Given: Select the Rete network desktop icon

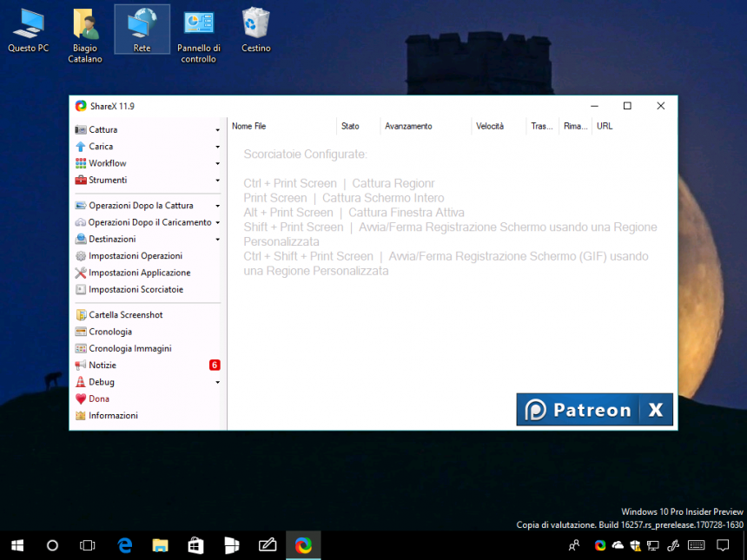Looking at the screenshot, I should [x=142, y=30].
